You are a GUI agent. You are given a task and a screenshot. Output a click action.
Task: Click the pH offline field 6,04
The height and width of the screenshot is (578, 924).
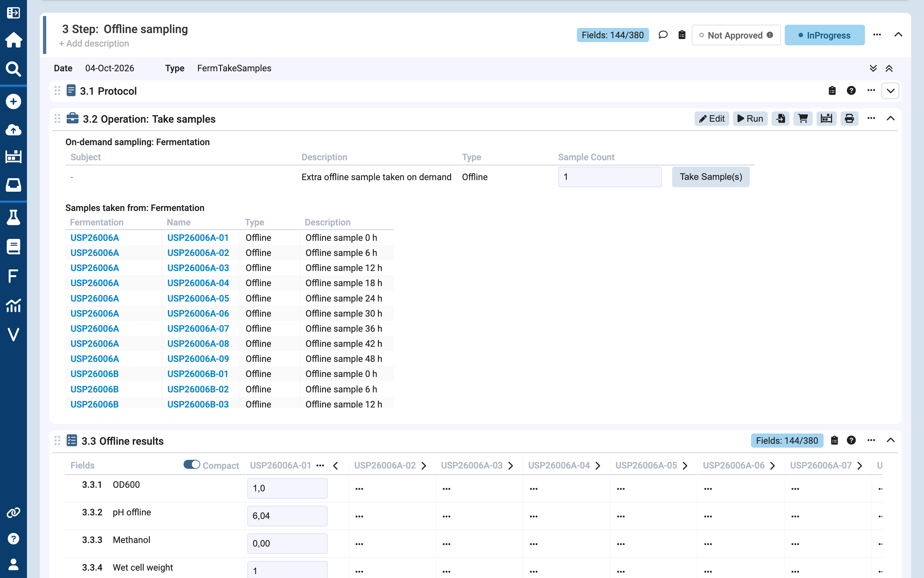click(x=287, y=516)
